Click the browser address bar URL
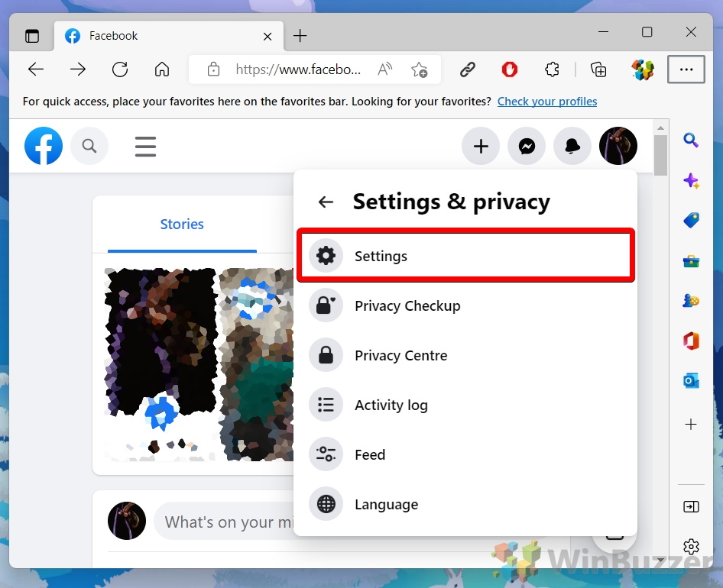The image size is (723, 588). [x=298, y=69]
